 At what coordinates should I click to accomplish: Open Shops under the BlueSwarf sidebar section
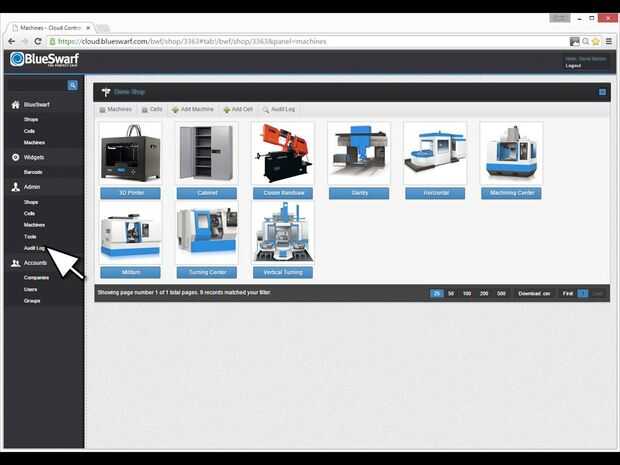31,119
